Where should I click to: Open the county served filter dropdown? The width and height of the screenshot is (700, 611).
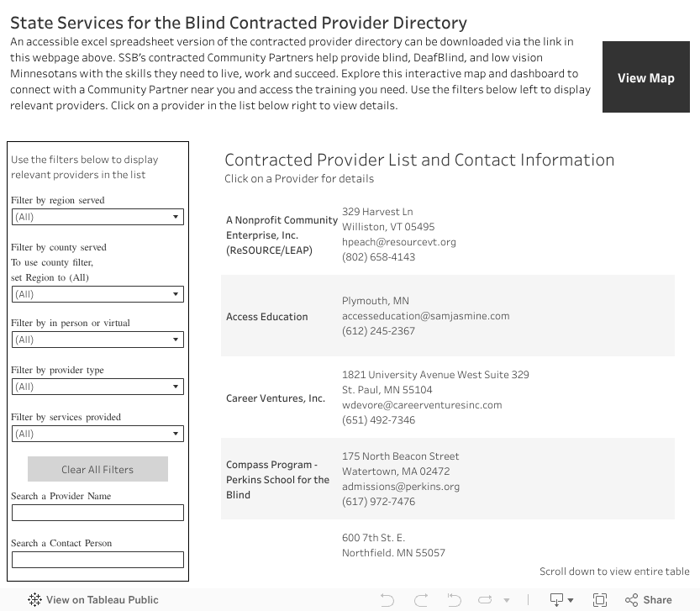coord(97,294)
